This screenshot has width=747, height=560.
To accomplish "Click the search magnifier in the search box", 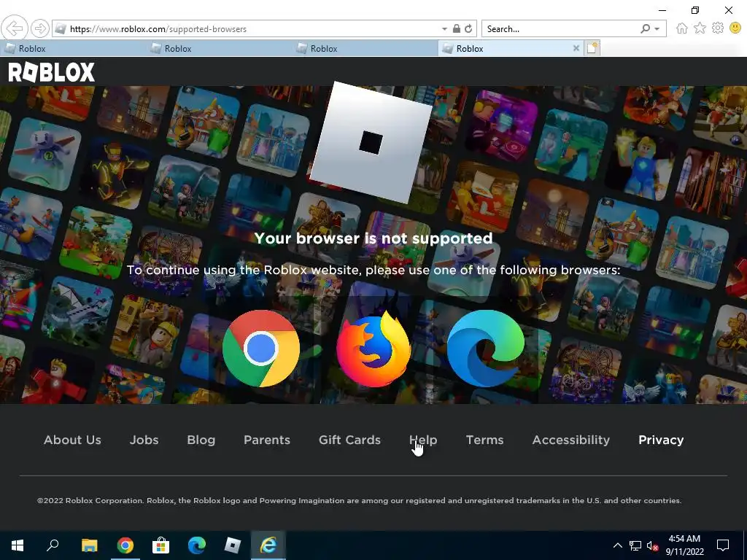I will (x=645, y=28).
